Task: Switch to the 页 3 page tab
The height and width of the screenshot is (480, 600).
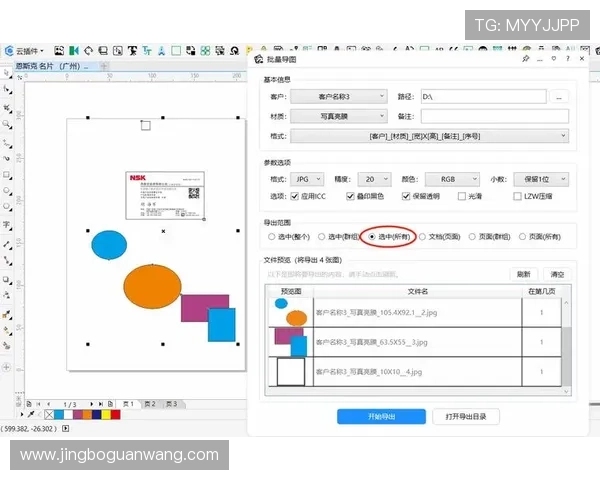Action: point(171,404)
